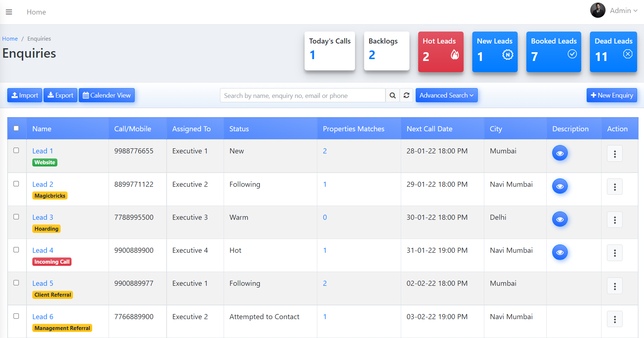The image size is (644, 338).
Task: Click the search magnifier button
Action: click(x=392, y=95)
